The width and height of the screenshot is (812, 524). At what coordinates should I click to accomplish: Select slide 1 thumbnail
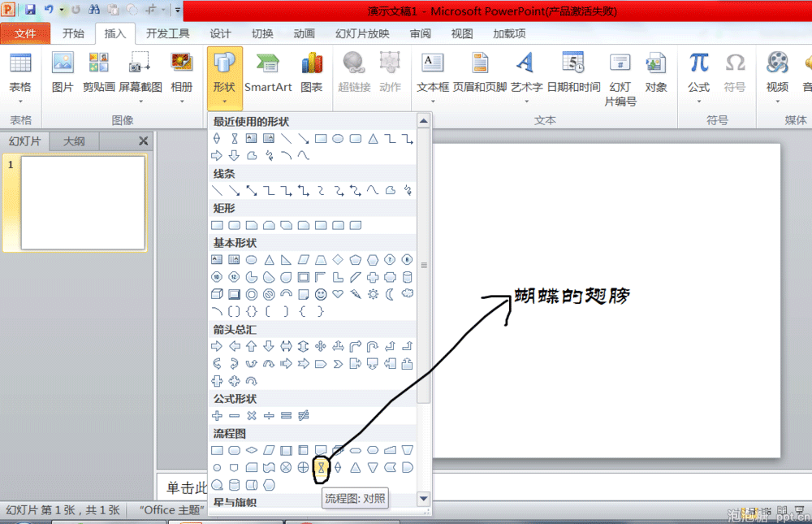[x=83, y=203]
